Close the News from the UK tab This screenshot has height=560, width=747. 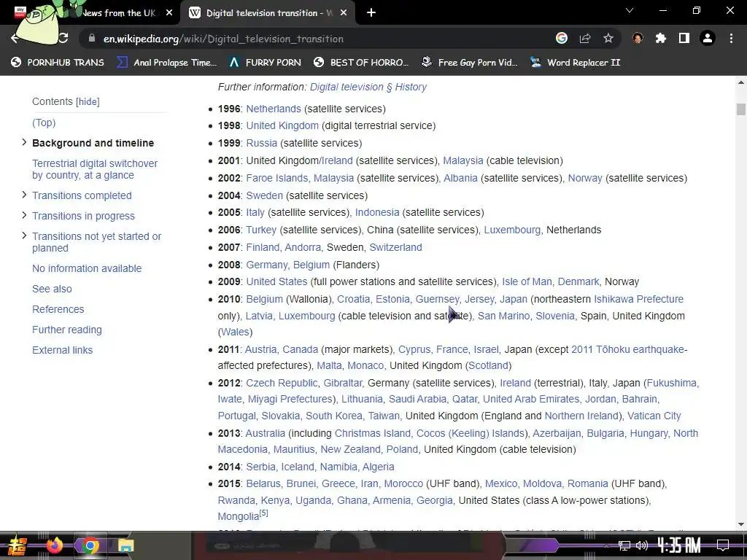point(169,13)
